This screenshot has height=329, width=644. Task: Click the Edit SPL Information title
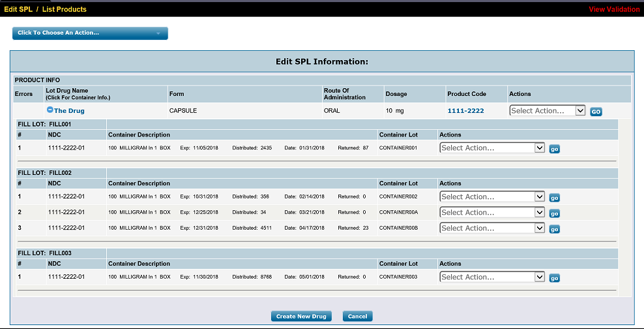pos(322,61)
